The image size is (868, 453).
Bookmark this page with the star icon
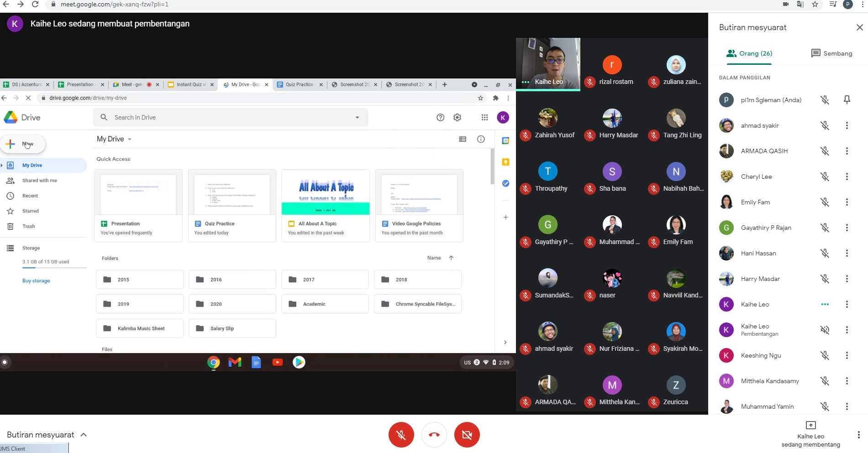[x=815, y=4]
